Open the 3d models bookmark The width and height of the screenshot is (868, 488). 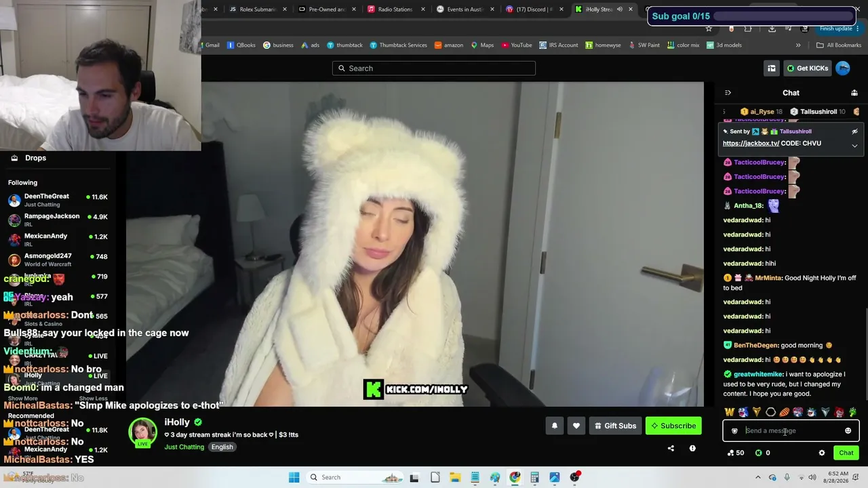tap(724, 45)
